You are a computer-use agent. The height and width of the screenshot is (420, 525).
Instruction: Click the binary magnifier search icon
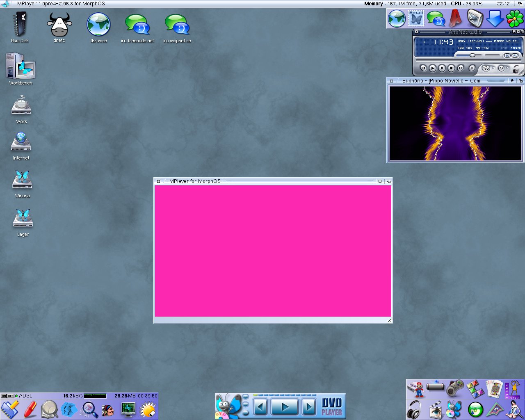pos(89,409)
